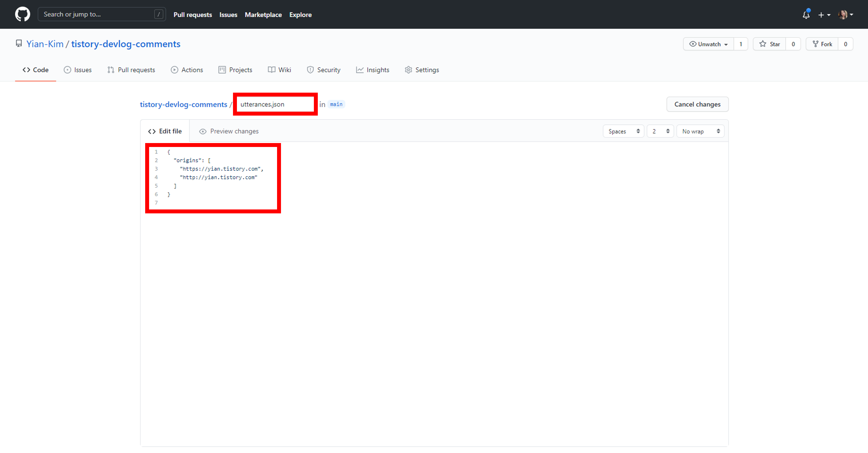Open the Security shield tab
868x453 pixels.
click(x=324, y=70)
